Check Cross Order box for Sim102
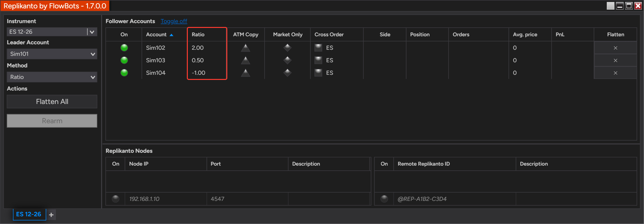This screenshot has width=644, height=224. (x=318, y=48)
